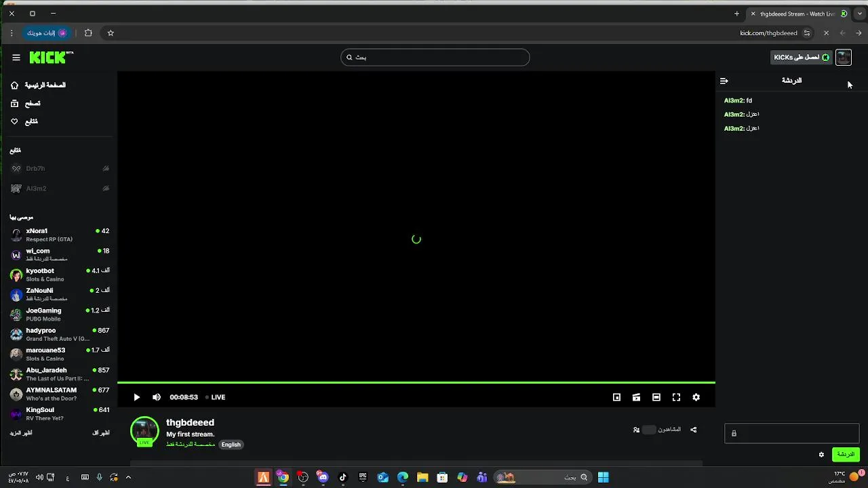This screenshot has width=868, height=488.
Task: Toggle theater mode in player
Action: pos(656,397)
